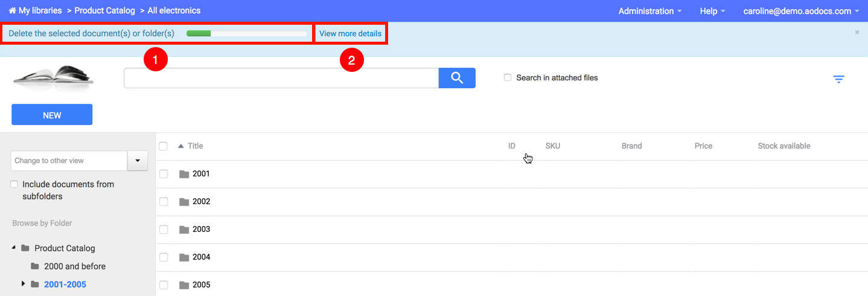
Task: Click the open book library logo
Action: pyautogui.click(x=53, y=79)
